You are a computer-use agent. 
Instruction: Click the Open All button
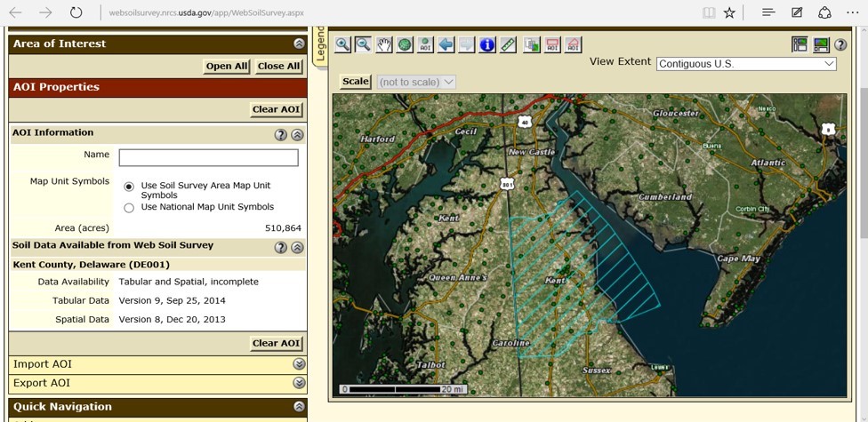coord(227,66)
